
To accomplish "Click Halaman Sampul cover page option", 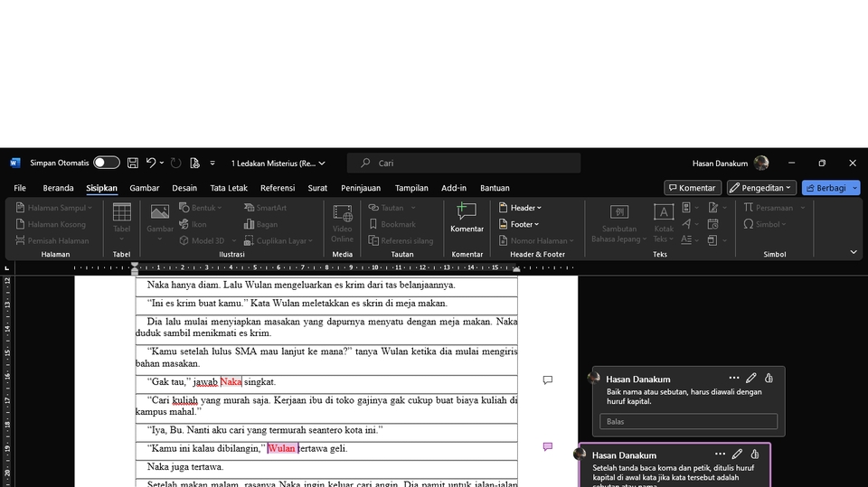I will 53,208.
